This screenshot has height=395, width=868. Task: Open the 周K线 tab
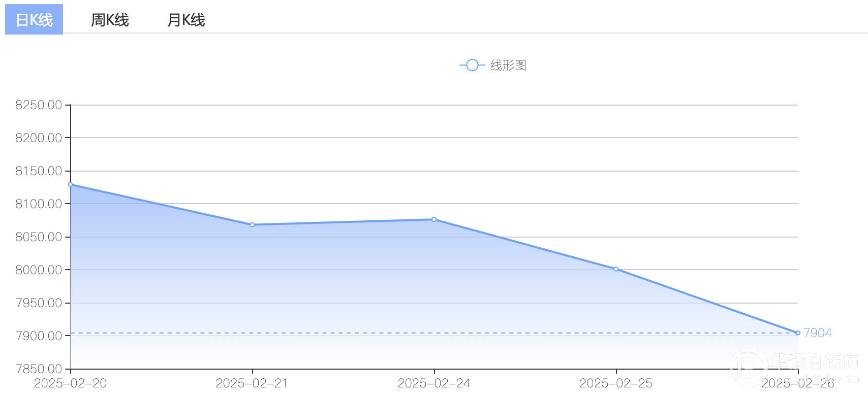110,20
